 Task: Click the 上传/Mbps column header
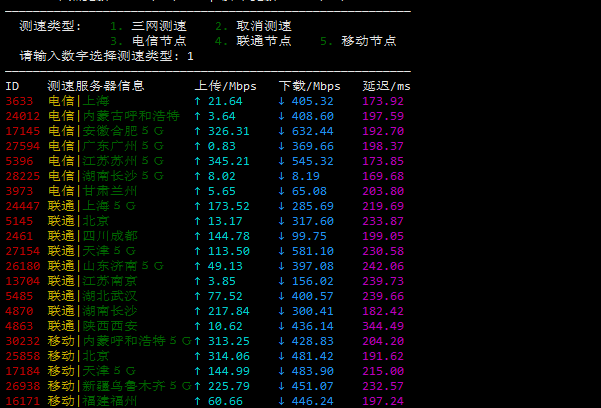coord(225,86)
